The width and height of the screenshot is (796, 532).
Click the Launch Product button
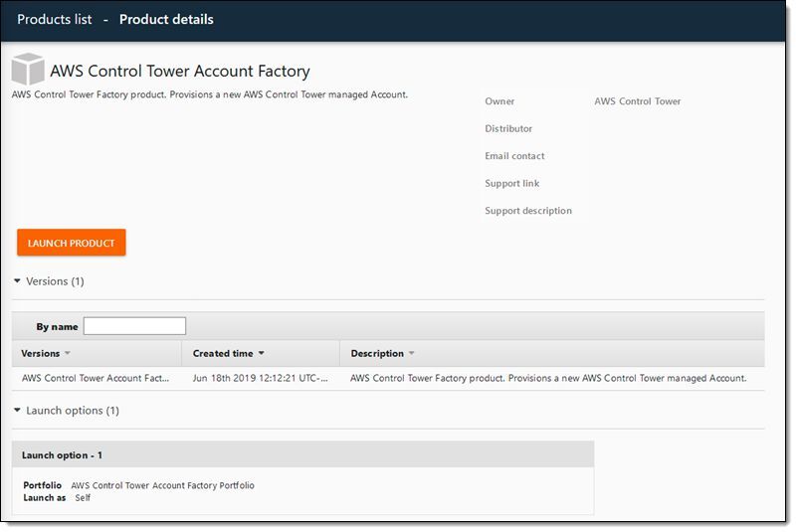(71, 243)
